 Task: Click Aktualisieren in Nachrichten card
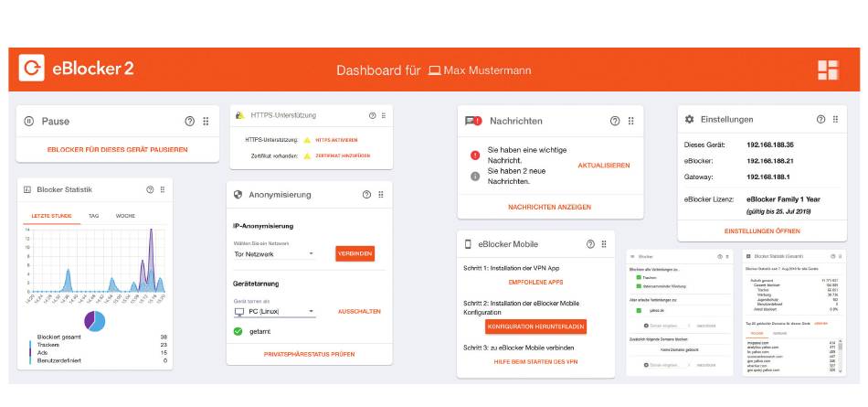604,166
